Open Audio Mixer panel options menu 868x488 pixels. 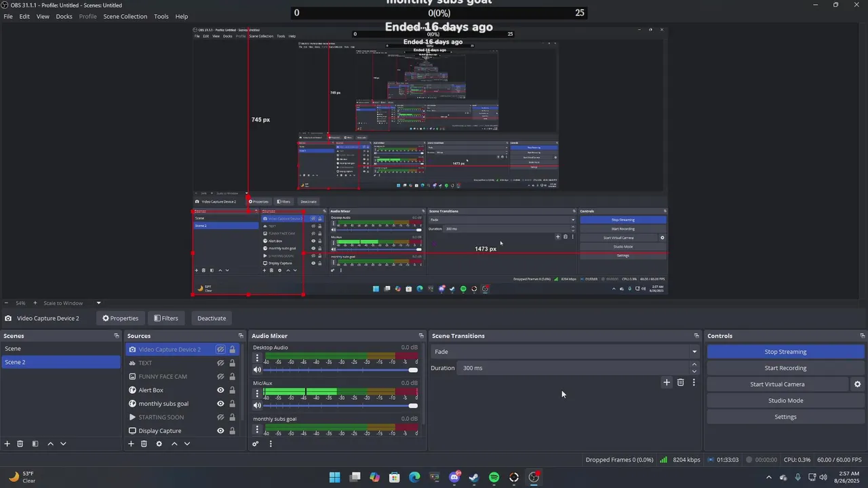pyautogui.click(x=271, y=444)
